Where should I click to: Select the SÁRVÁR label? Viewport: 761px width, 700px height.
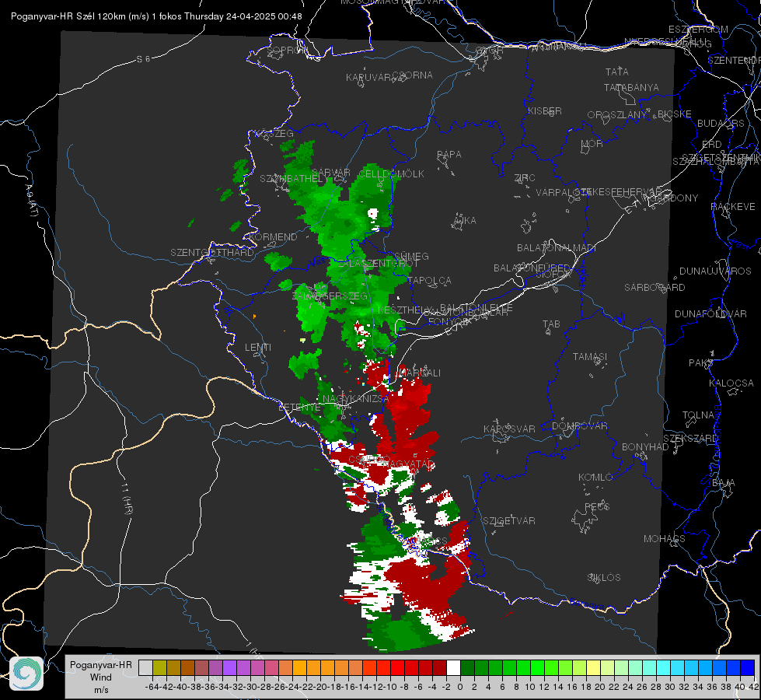click(330, 173)
